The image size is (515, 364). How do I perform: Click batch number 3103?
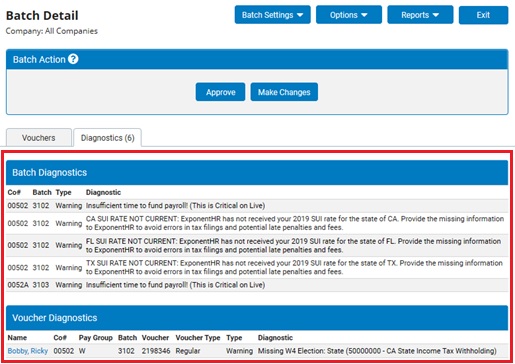pyautogui.click(x=41, y=285)
